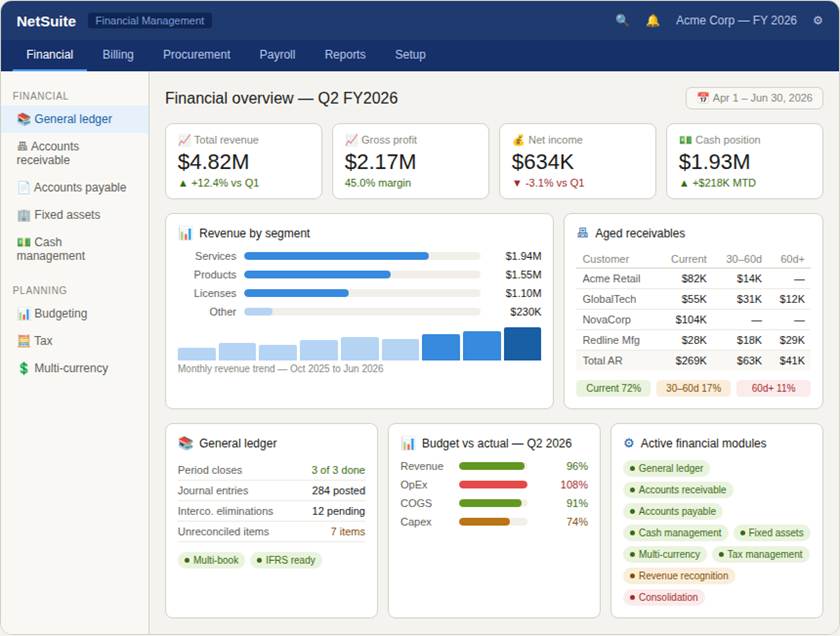The image size is (840, 636).
Task: Click the Revenue recognition module chip
Action: [x=679, y=576]
